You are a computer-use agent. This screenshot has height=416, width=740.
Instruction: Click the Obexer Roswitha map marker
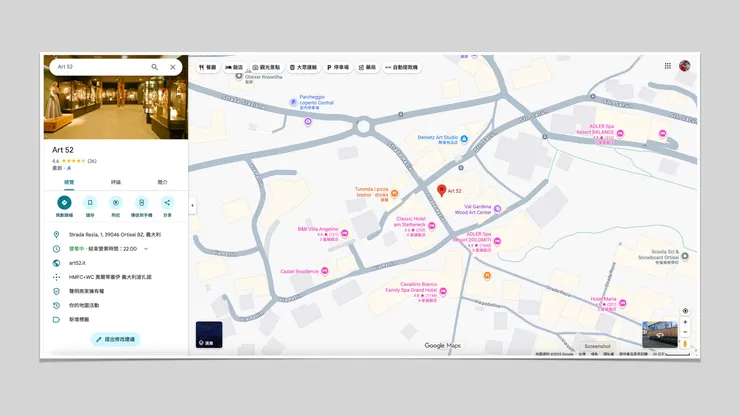click(x=239, y=76)
